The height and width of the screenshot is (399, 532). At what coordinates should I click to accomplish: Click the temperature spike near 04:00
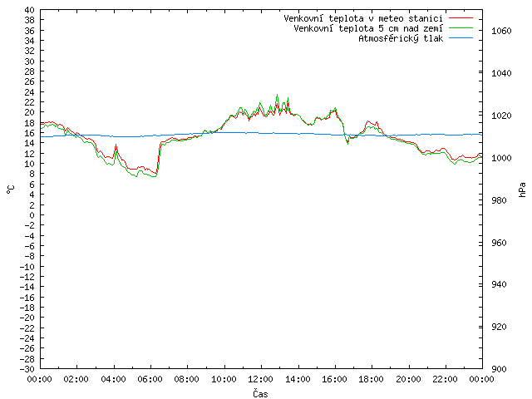click(116, 145)
